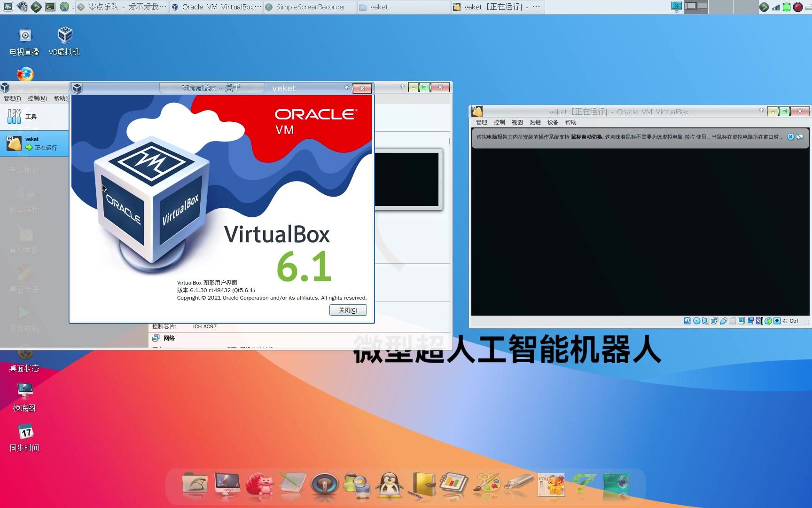Viewport: 812px width, 508px height.
Task: Open the round speaker icon in dock
Action: tap(325, 484)
